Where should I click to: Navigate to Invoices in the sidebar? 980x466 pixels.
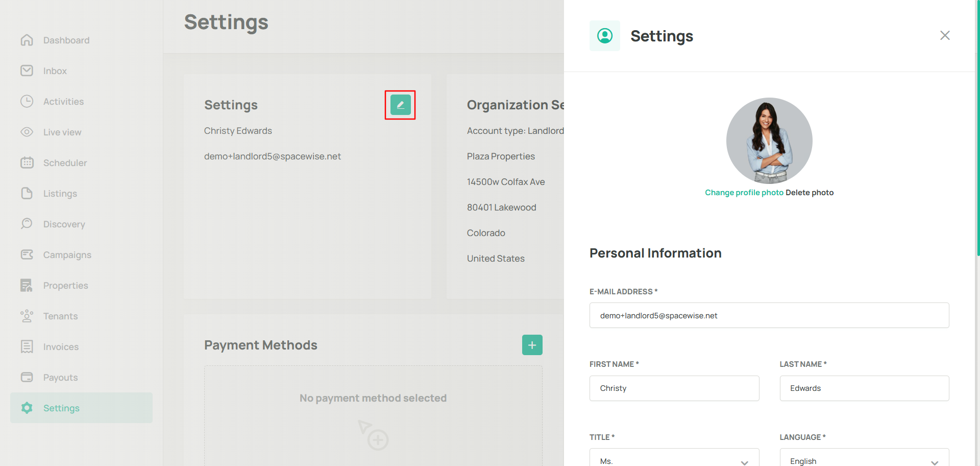(x=61, y=347)
